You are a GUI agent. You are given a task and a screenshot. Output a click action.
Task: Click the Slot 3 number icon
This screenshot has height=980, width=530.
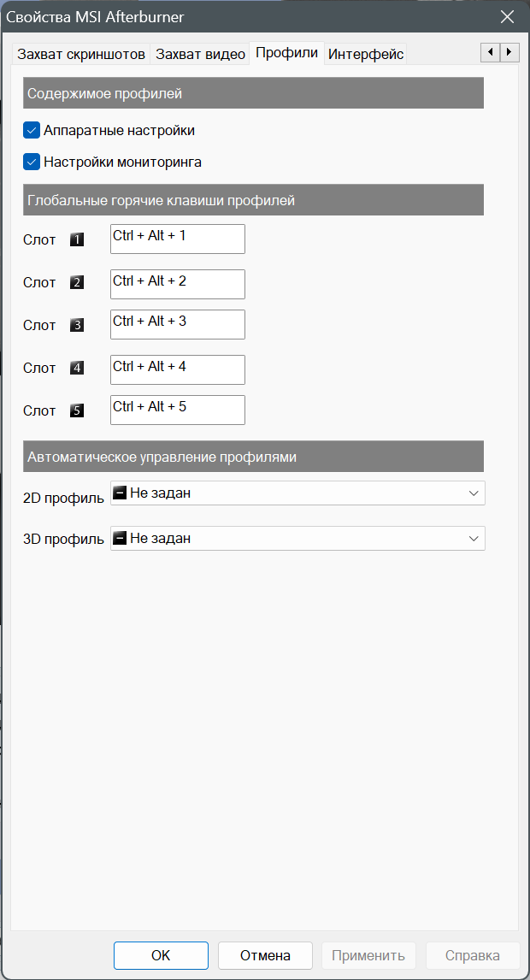(77, 326)
